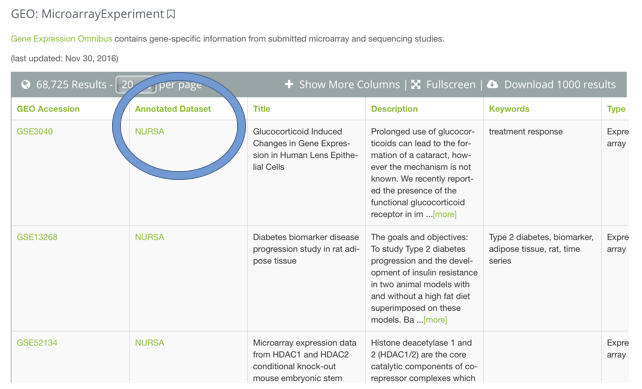Click the 'GEO: MicroarrayExperiment' page heading
642x389 pixels.
87,14
